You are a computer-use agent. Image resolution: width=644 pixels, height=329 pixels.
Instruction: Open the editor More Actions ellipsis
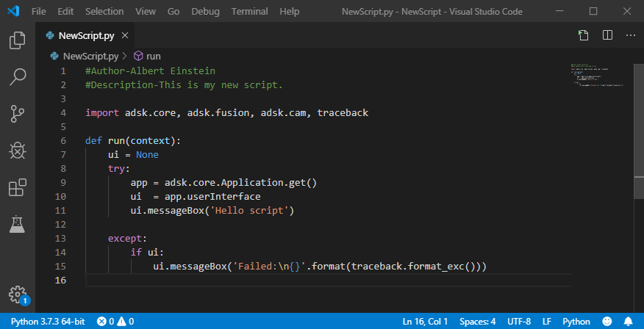[631, 35]
